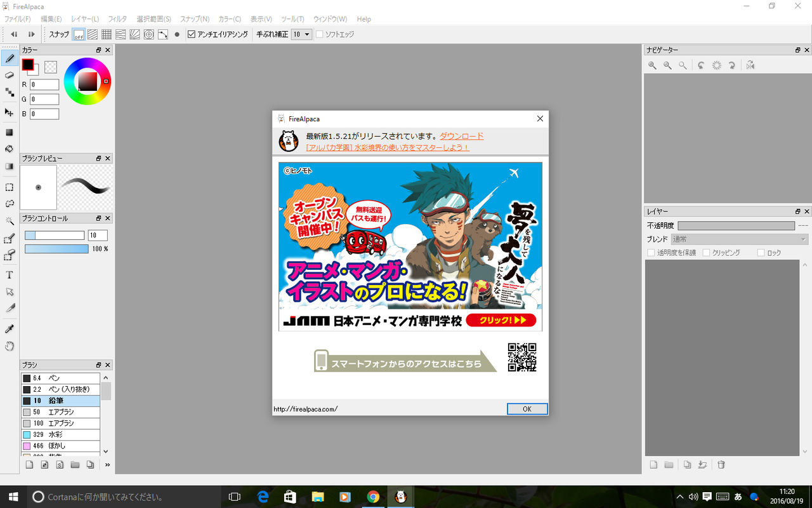Viewport: 812px width, 508px height.
Task: Enable the parallel lines snap
Action: [93, 34]
